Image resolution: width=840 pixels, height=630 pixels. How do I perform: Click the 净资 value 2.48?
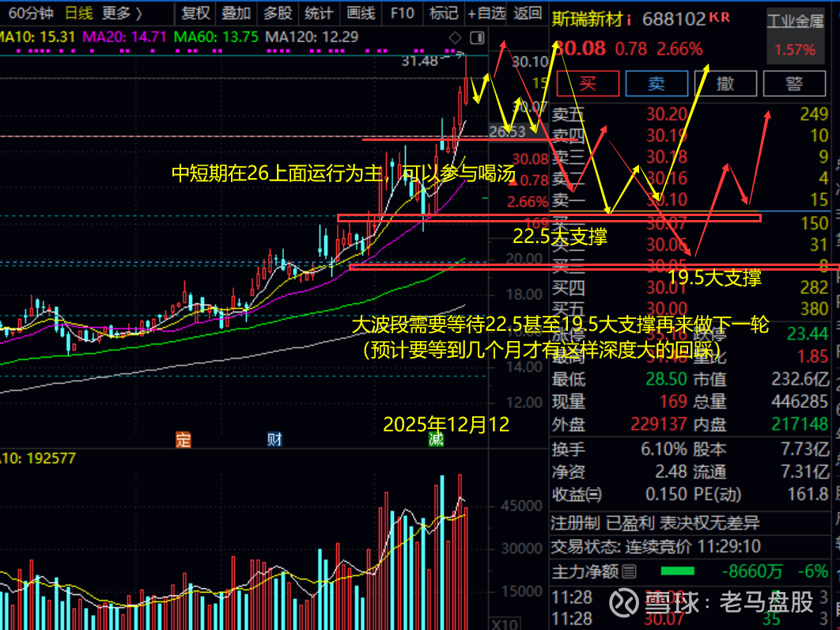671,471
